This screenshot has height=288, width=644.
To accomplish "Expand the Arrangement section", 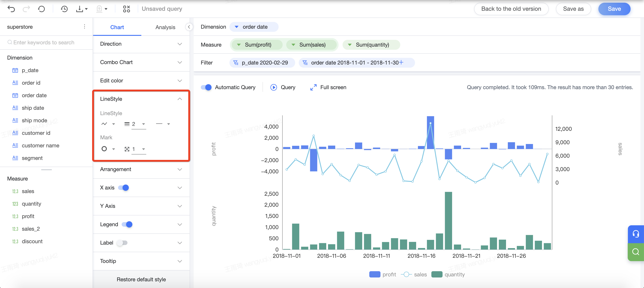I will click(x=141, y=169).
